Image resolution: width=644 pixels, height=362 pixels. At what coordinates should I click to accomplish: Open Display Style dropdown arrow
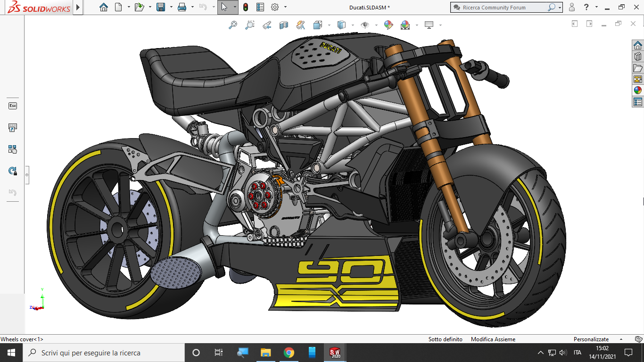[352, 25]
